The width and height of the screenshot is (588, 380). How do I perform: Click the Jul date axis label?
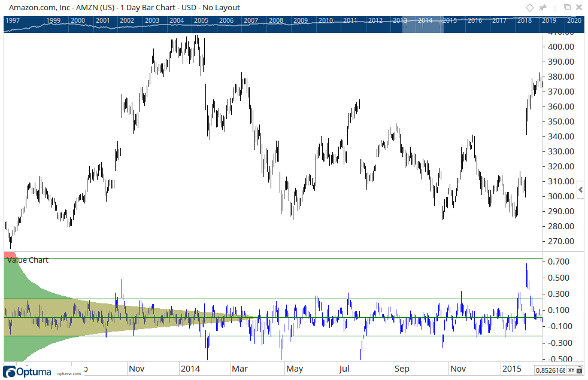pyautogui.click(x=344, y=369)
